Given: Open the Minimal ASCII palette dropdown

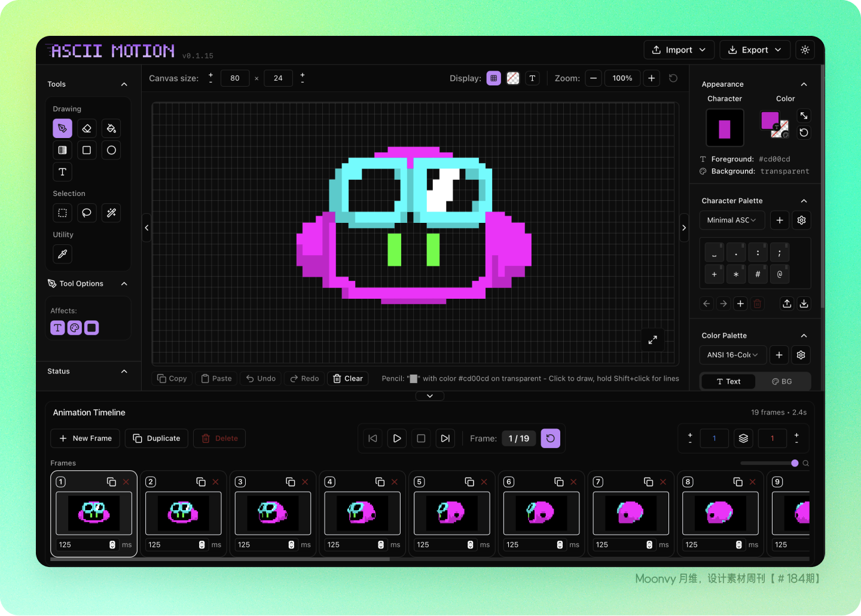Looking at the screenshot, I should (732, 220).
